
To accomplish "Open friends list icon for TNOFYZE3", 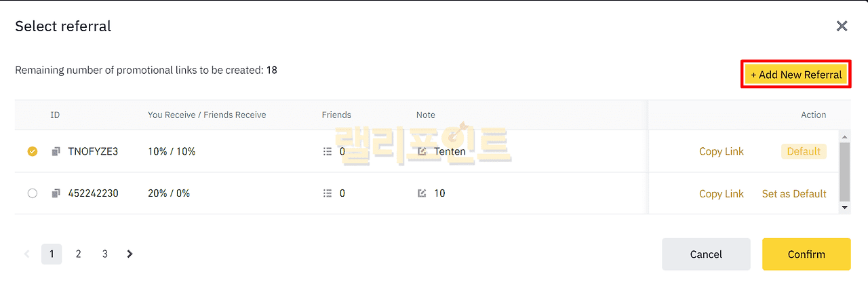I will point(328,152).
